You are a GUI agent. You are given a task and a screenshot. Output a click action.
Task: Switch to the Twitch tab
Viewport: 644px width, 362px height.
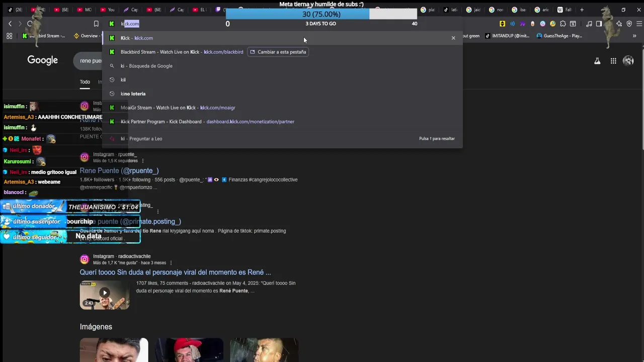coord(219,10)
